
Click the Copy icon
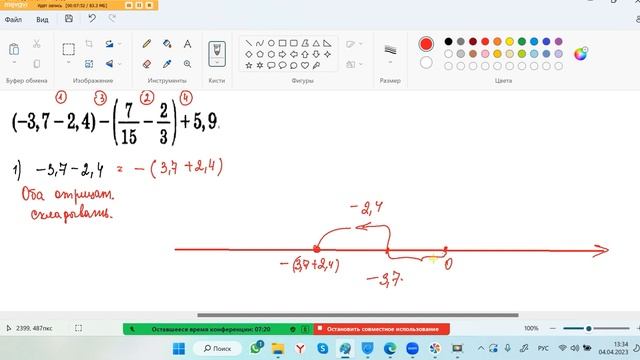pos(37,64)
